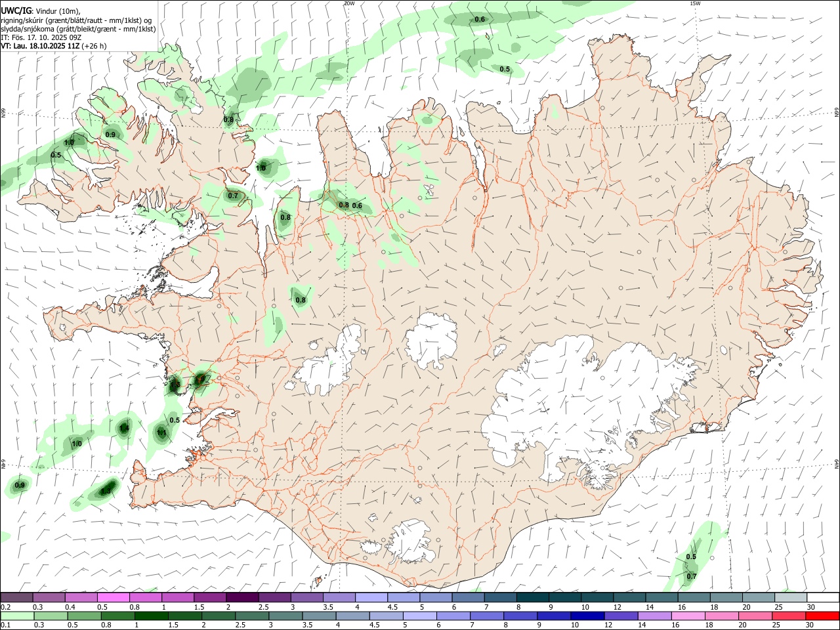Click the 'IT: Fös. 17. 10. 2025 09Z' line
840x630 pixels.
coord(41,37)
